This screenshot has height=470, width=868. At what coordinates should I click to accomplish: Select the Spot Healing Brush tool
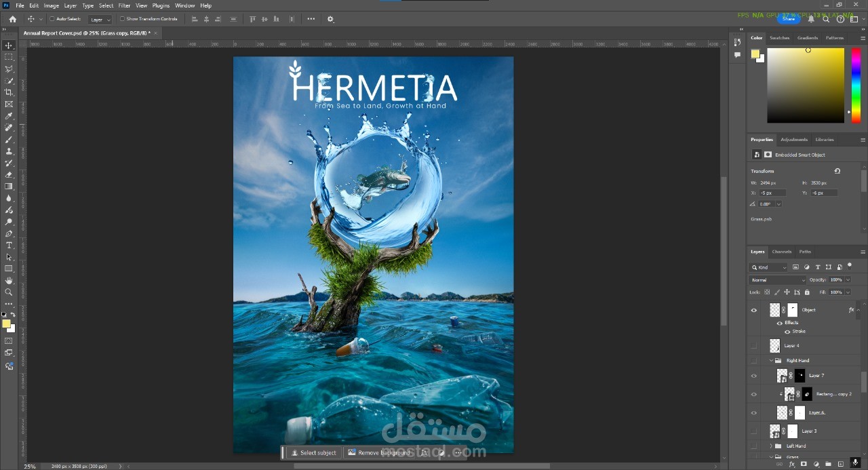pos(9,128)
